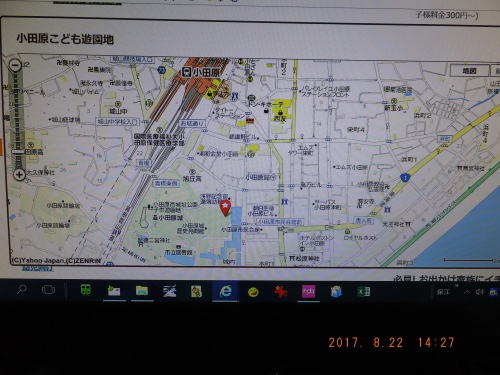Switch to the 地図 map view tab
The image size is (500, 375).
tap(470, 71)
